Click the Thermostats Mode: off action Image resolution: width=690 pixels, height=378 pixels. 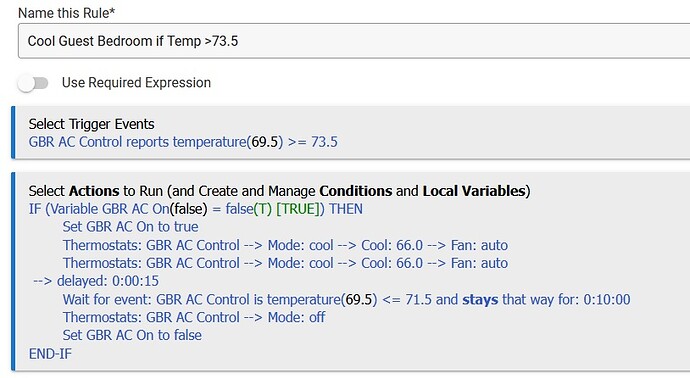194,317
